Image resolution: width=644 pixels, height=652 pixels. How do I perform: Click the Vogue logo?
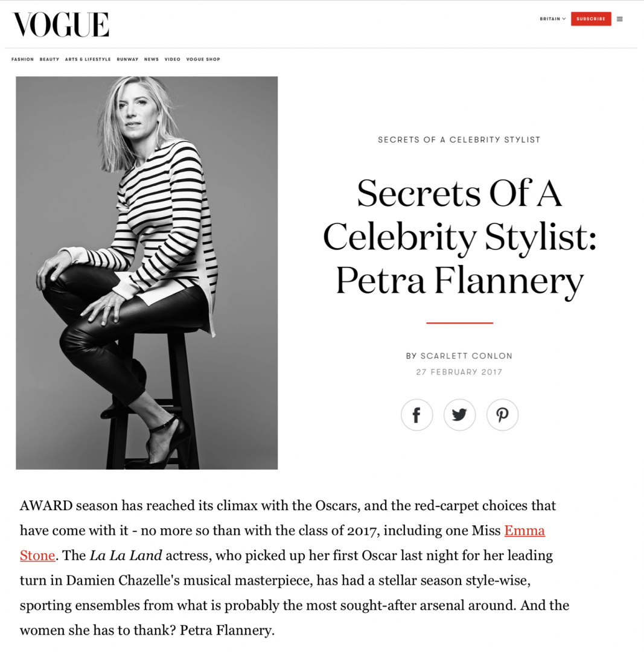pyautogui.click(x=61, y=25)
